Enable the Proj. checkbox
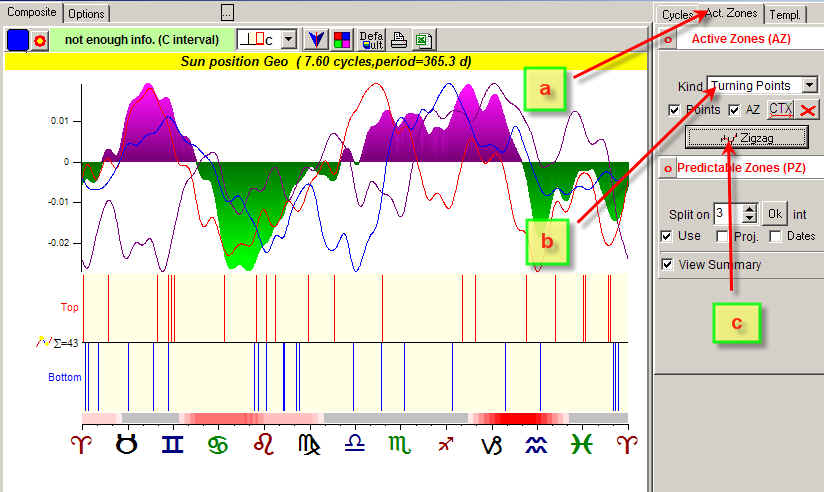Viewport: 824px width, 492px height. pyautogui.click(x=722, y=236)
